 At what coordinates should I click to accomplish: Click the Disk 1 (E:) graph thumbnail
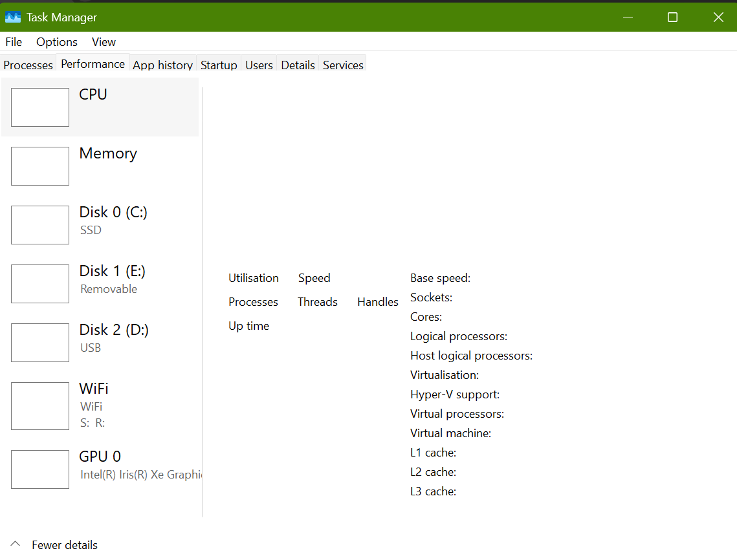pos(40,284)
